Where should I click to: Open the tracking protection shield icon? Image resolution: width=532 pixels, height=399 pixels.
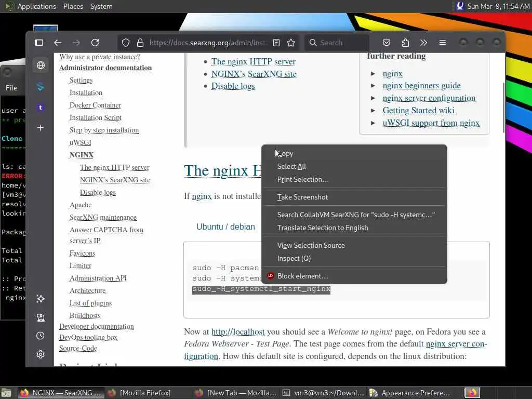[x=126, y=43]
